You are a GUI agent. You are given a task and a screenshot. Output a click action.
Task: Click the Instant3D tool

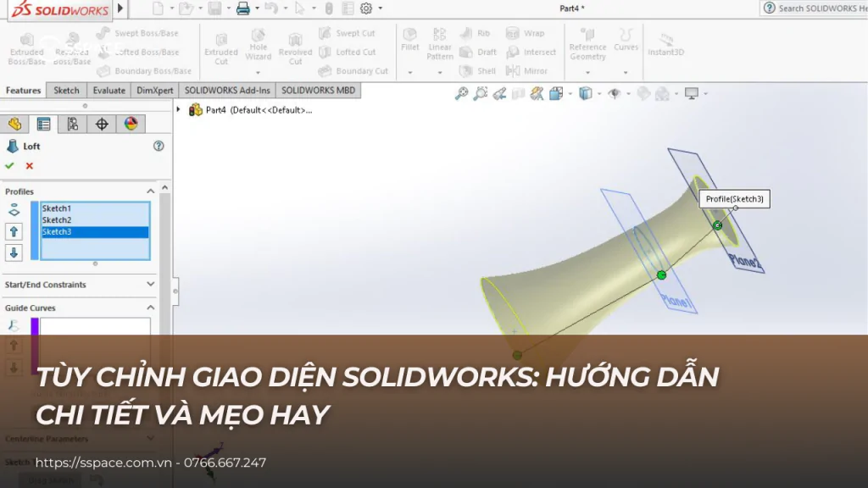click(x=666, y=44)
